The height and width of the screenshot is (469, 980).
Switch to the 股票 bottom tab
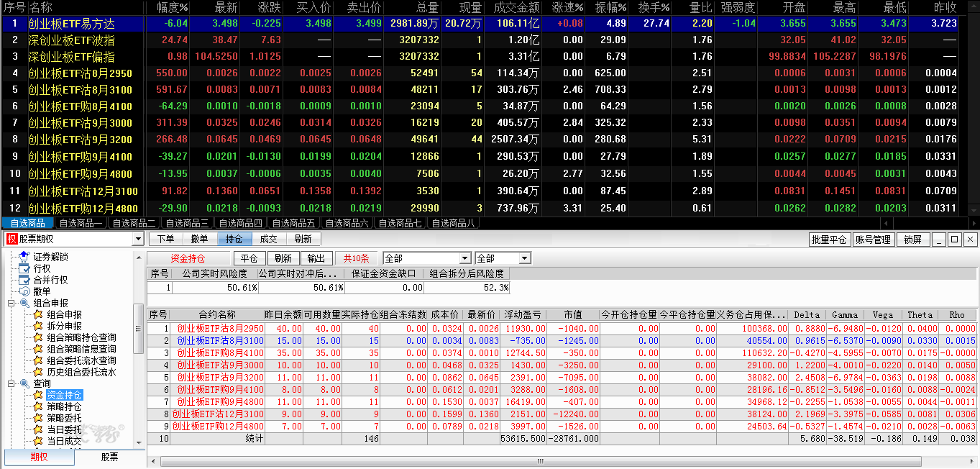[109, 457]
